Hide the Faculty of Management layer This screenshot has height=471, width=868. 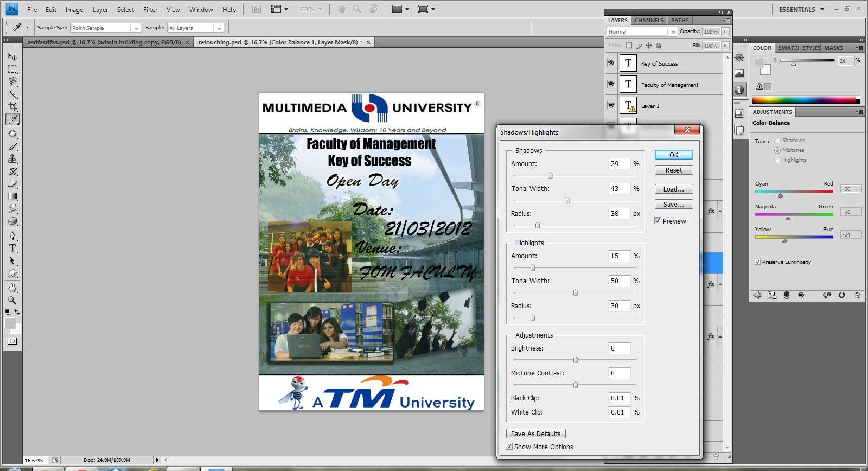611,84
